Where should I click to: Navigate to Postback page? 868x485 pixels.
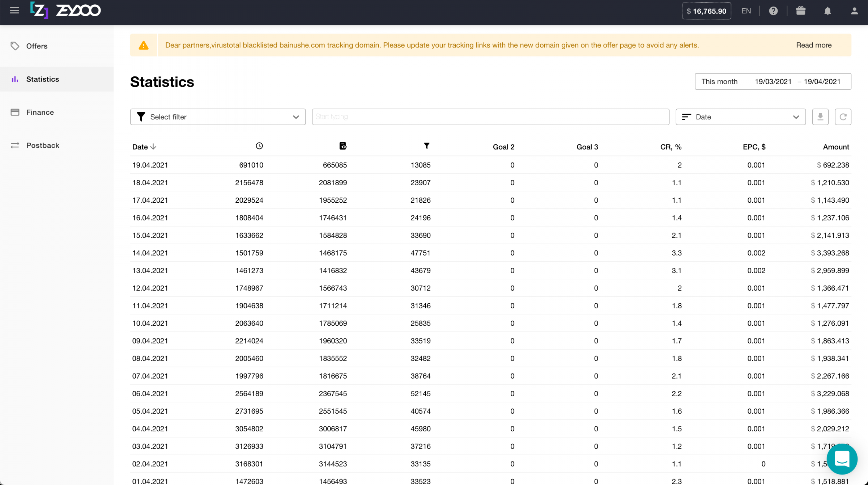[42, 145]
